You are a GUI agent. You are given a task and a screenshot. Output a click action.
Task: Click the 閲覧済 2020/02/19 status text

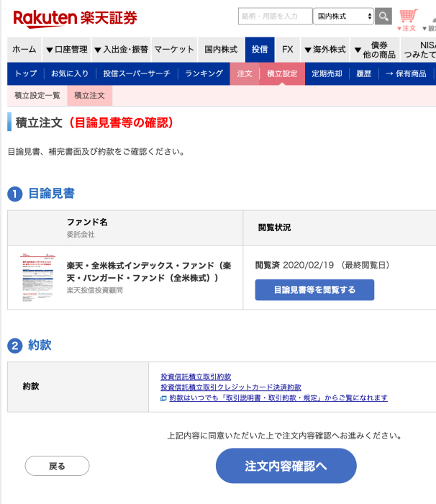[322, 265]
